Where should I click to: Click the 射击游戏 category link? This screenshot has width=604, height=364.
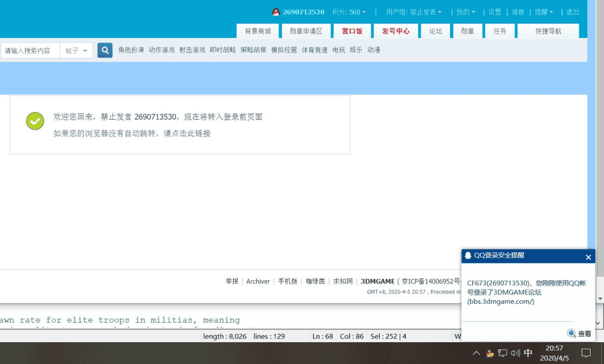click(192, 50)
